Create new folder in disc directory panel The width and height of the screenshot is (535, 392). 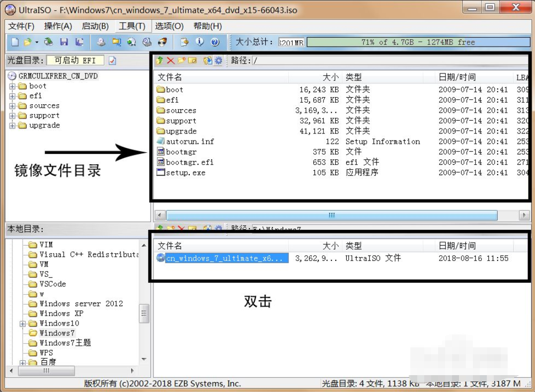(x=181, y=60)
